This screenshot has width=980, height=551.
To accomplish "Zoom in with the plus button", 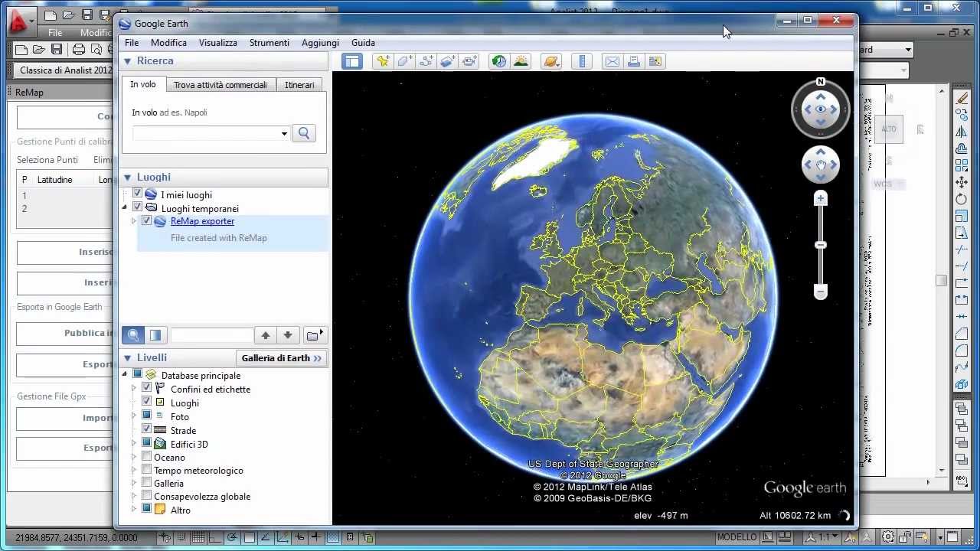I will [821, 199].
